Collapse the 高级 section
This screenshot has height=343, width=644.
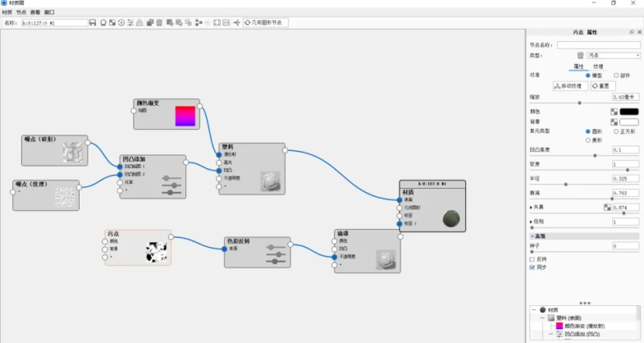coord(532,236)
